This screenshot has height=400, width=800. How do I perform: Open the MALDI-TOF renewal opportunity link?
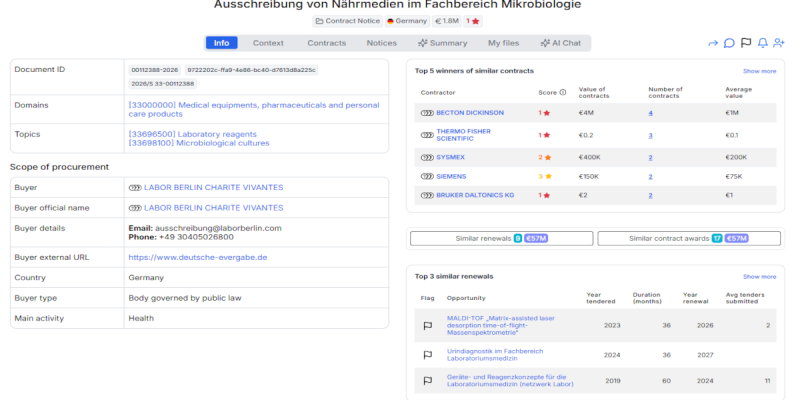point(501,326)
